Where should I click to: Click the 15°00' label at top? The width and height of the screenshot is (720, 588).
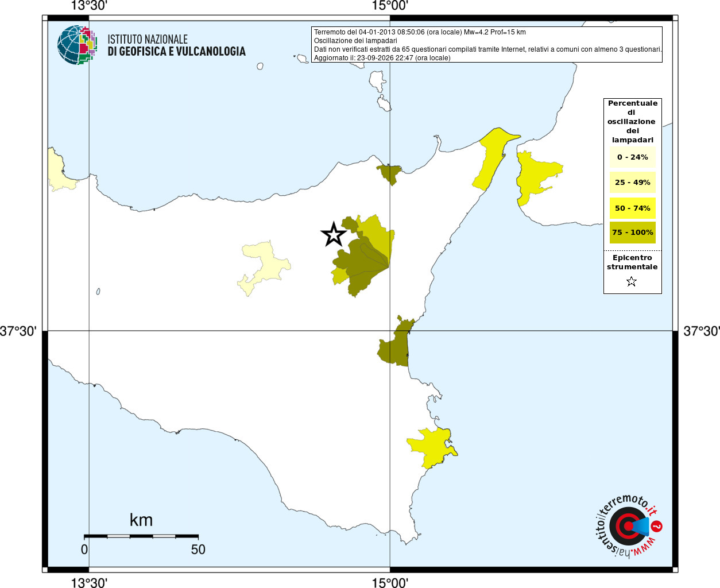pyautogui.click(x=390, y=6)
